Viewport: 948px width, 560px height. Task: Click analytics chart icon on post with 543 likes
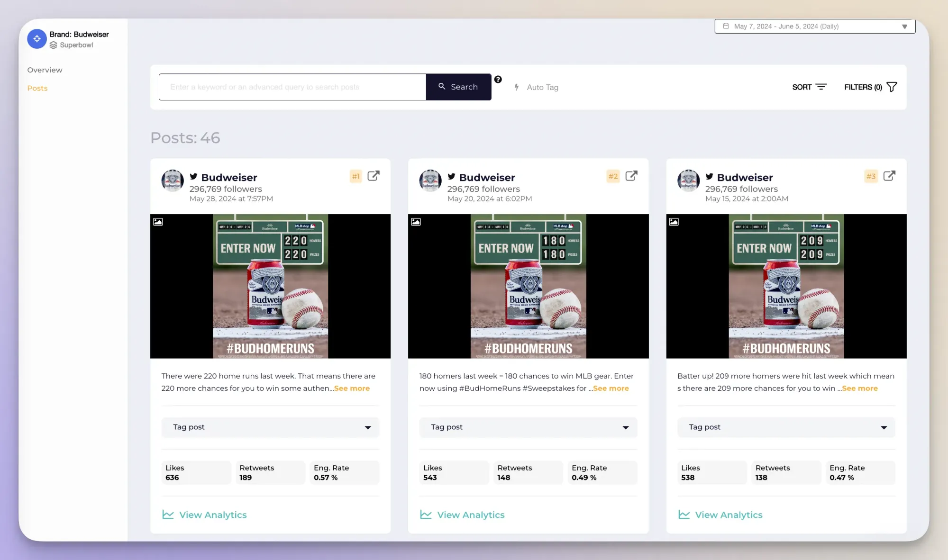tap(426, 515)
